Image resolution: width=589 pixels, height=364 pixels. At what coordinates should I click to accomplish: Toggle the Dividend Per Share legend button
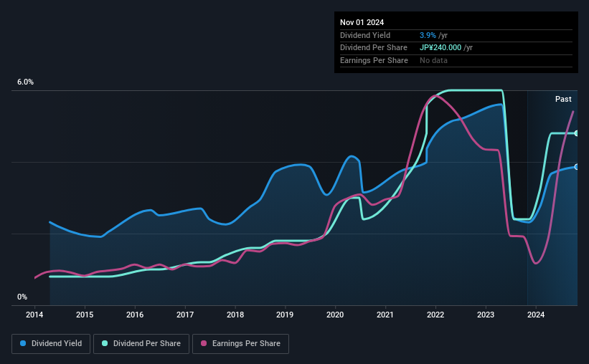pyautogui.click(x=141, y=344)
